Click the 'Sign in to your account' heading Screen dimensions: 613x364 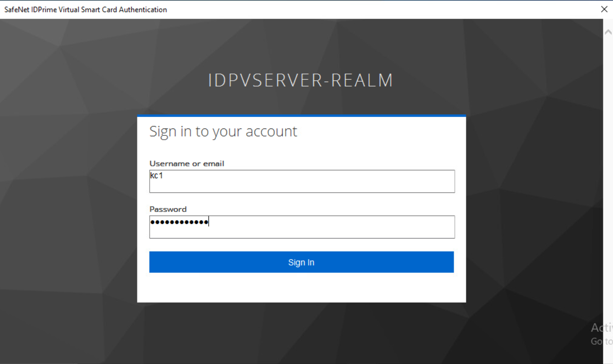pos(223,131)
